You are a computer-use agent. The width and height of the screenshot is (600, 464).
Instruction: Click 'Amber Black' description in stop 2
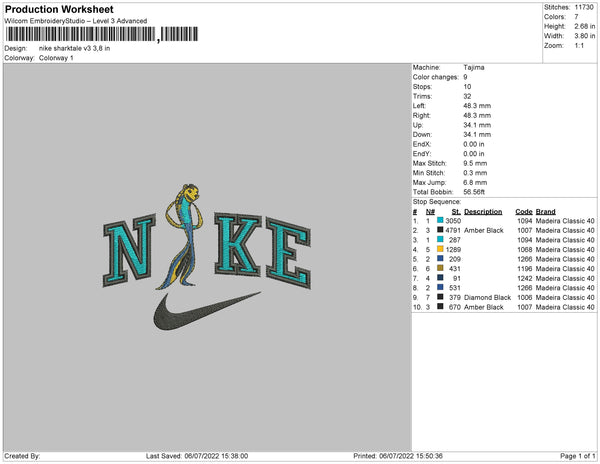[x=484, y=230]
